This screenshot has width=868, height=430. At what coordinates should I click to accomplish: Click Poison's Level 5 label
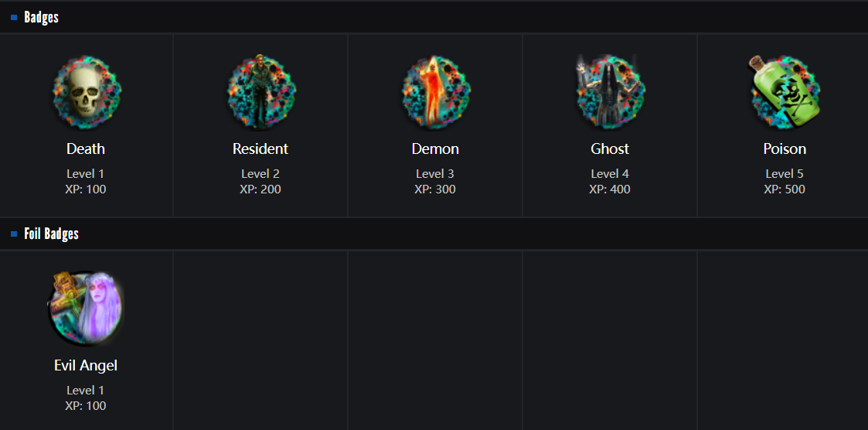[785, 173]
